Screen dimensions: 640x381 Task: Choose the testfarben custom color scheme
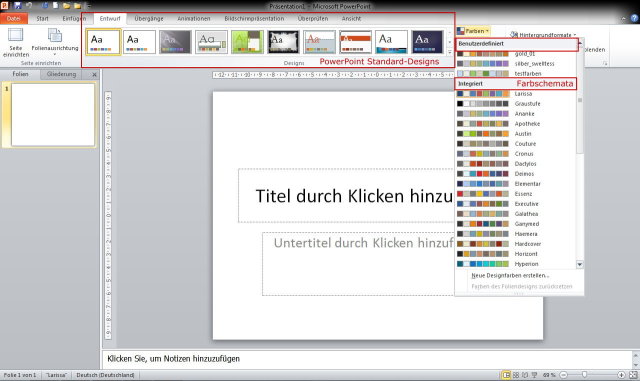516,74
